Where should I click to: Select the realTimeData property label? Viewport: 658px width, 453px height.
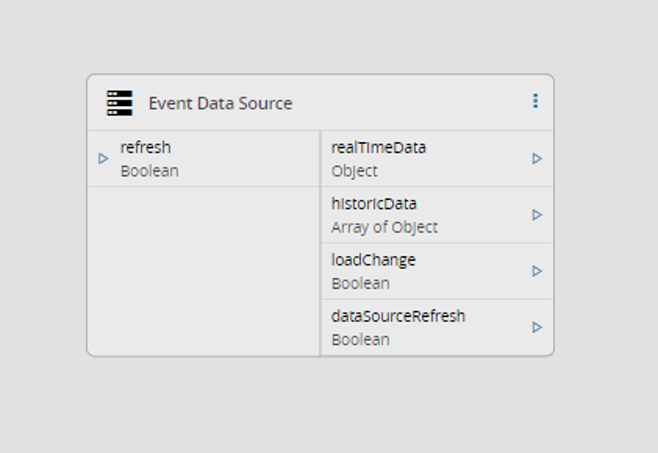click(x=378, y=147)
